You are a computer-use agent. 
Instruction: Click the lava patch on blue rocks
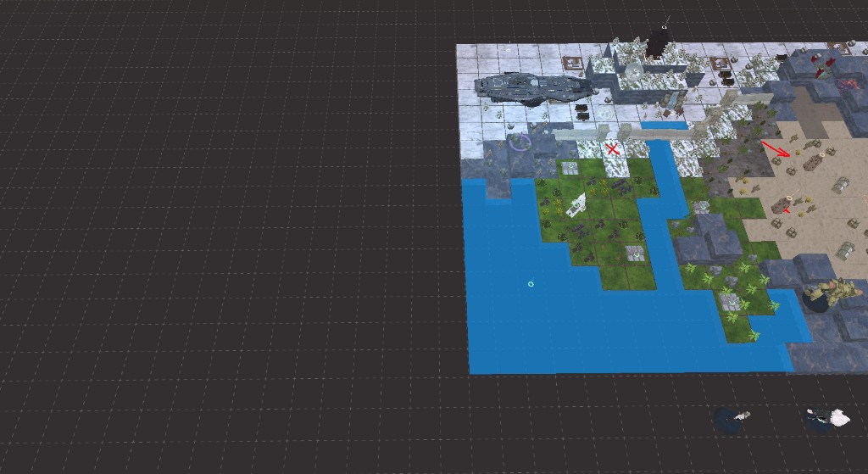pyautogui.click(x=847, y=85)
